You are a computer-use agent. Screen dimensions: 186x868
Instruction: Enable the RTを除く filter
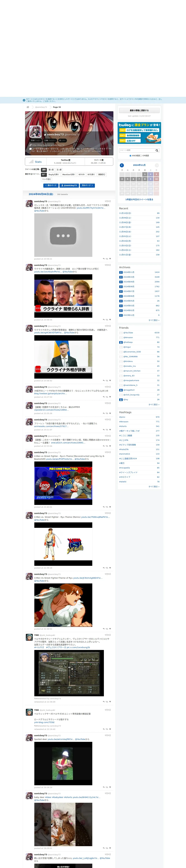click(x=92, y=175)
